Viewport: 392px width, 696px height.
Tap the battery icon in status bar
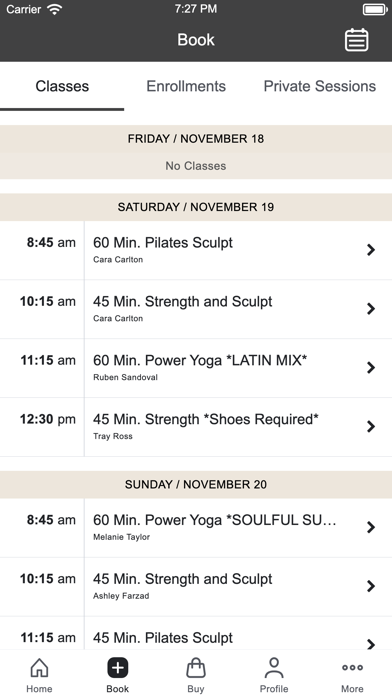(x=375, y=9)
